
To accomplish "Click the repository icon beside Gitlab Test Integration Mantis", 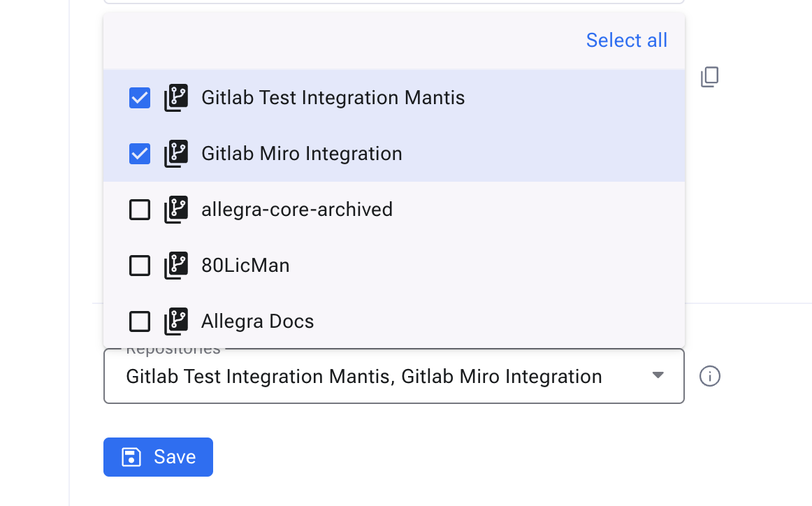I will point(176,97).
